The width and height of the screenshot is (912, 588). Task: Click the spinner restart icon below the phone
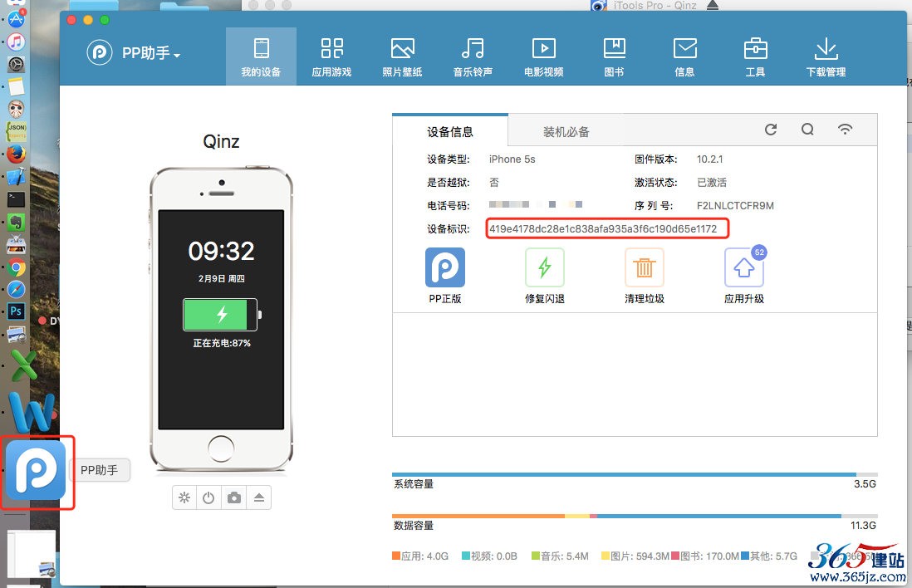pos(184,497)
